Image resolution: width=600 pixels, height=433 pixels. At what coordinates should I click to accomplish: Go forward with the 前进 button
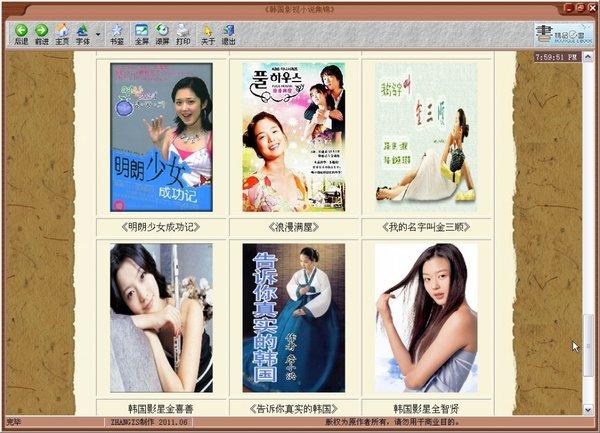point(42,34)
